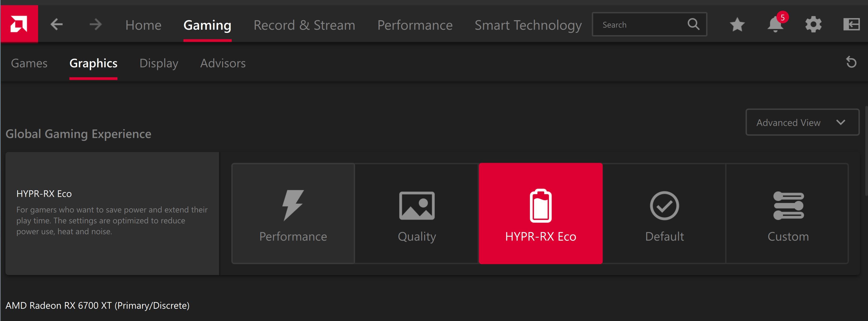Go forward with the right arrow
Screen dimensions: 868x321
(x=96, y=24)
